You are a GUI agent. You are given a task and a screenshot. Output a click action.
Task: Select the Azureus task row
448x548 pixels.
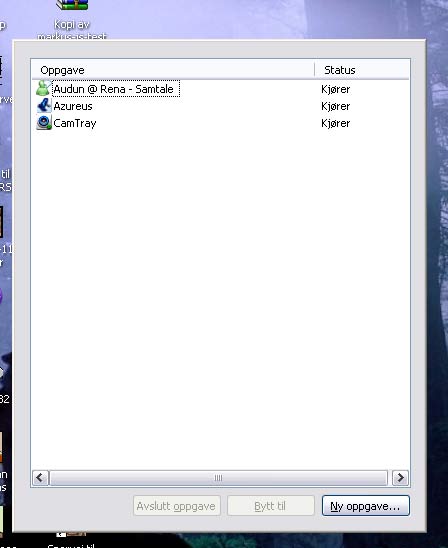click(221, 106)
